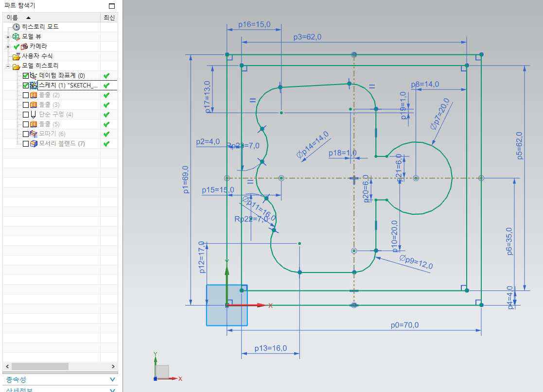543x392 pixels.
Task: Click the 데이텀 좌표계 (0) icon
Action: 34,75
